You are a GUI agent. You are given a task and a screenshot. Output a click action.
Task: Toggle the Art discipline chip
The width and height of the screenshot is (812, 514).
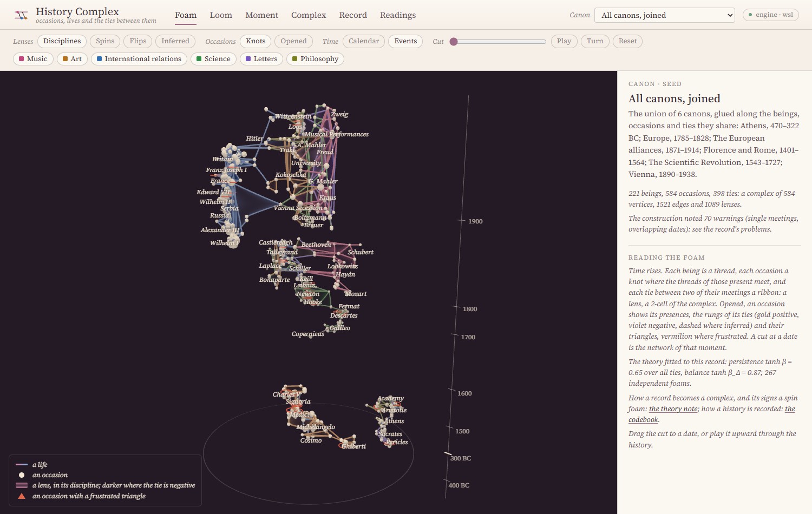coord(72,59)
